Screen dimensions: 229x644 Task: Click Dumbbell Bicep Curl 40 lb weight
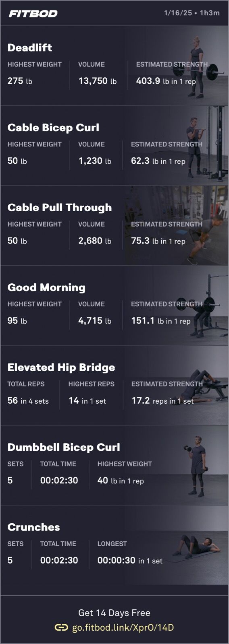(x=121, y=481)
